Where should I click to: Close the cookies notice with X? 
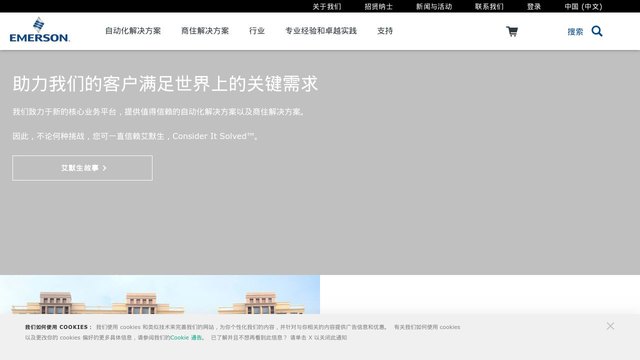pos(610,326)
